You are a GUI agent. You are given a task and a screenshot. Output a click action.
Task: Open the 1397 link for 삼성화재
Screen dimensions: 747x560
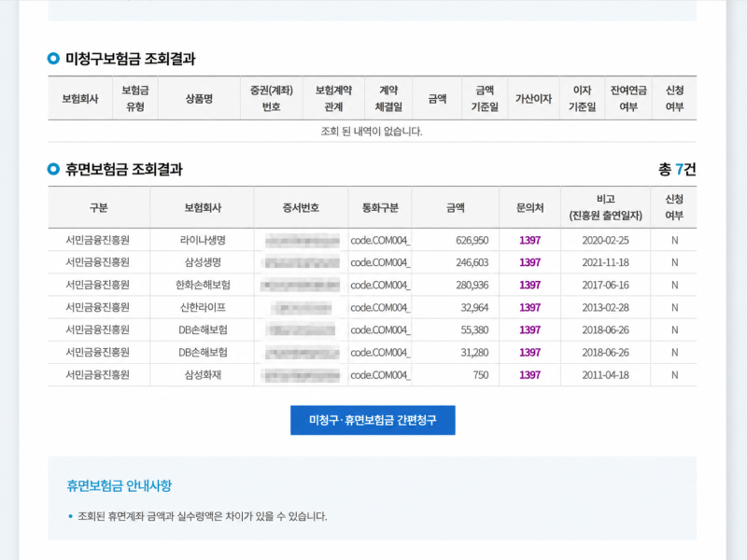[529, 375]
